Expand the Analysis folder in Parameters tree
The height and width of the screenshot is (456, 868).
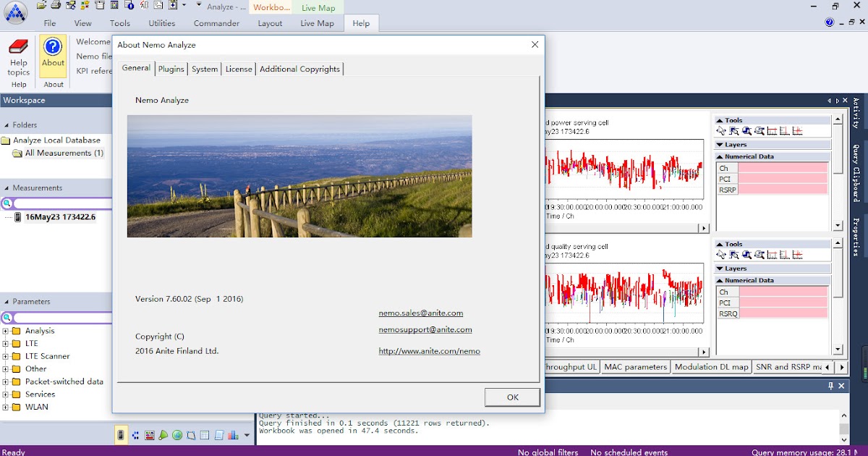5,331
